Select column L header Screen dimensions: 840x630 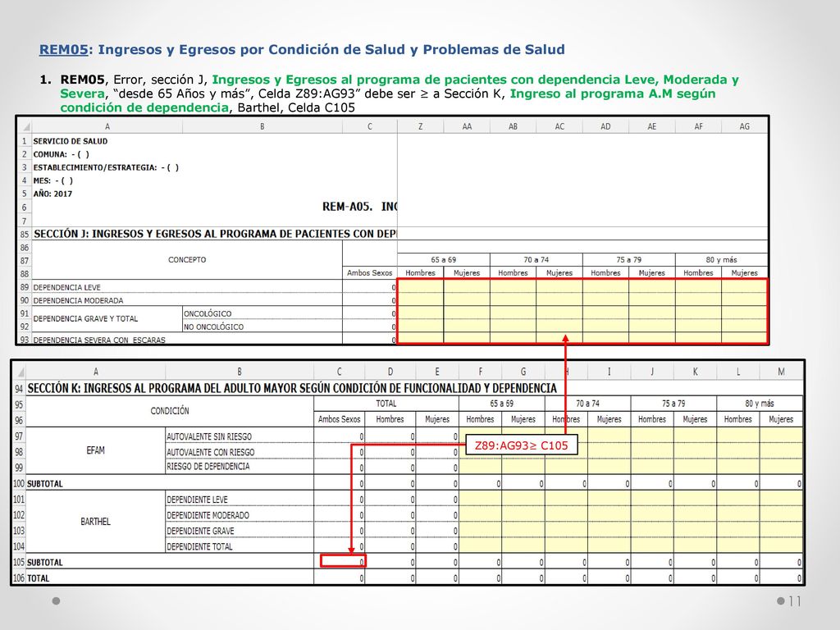click(738, 372)
